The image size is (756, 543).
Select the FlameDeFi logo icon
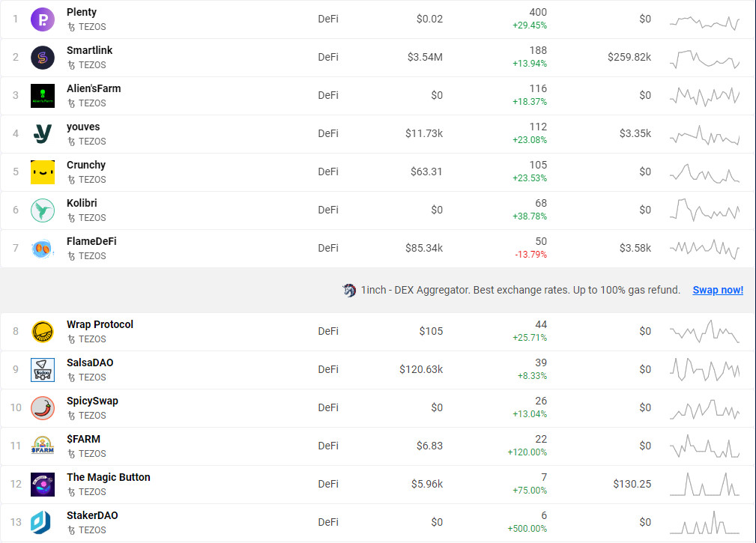[43, 248]
